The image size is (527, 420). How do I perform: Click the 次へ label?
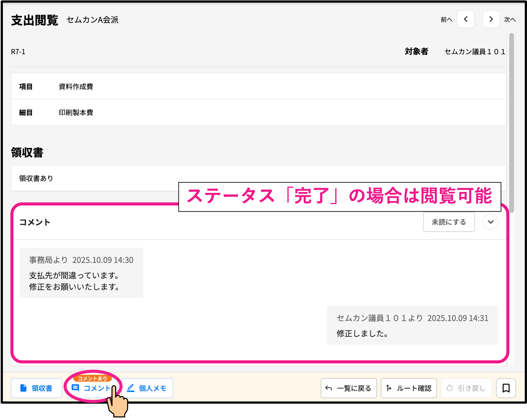[x=510, y=19]
